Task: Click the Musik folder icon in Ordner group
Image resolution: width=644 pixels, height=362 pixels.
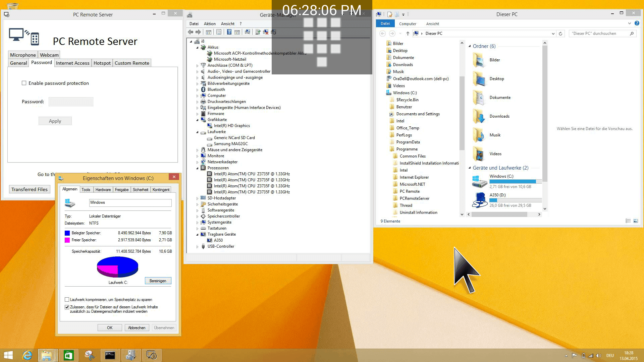Action: click(479, 135)
